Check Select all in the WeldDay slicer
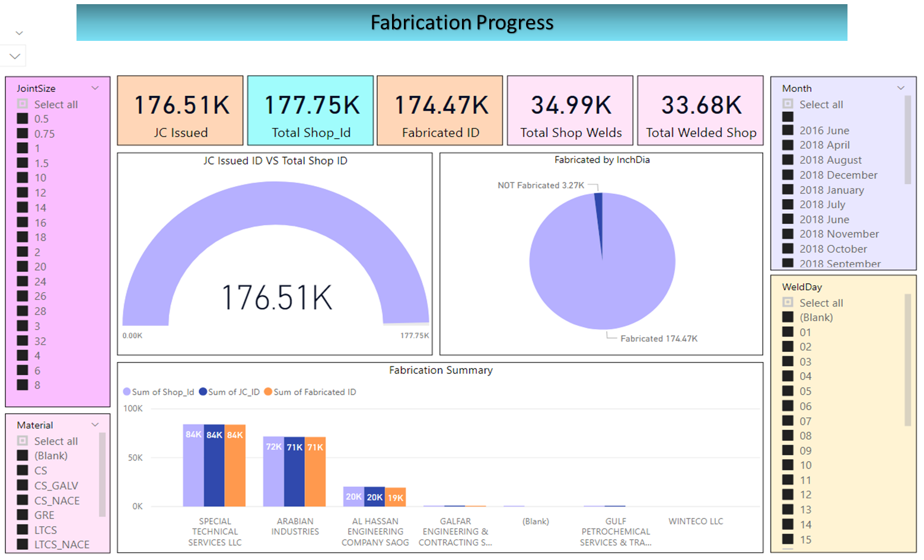The image size is (924, 560). [x=788, y=302]
